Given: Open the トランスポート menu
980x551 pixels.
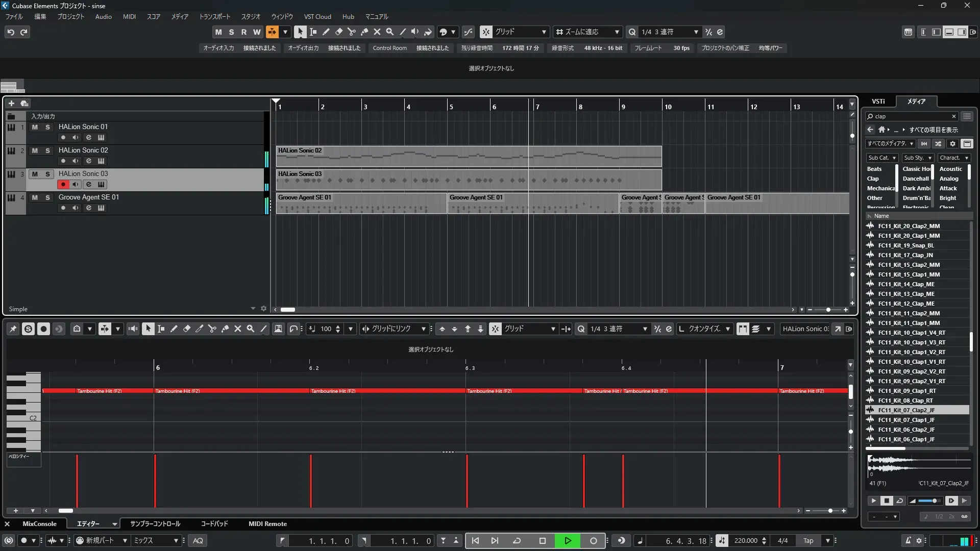Looking at the screenshot, I should pos(214,16).
